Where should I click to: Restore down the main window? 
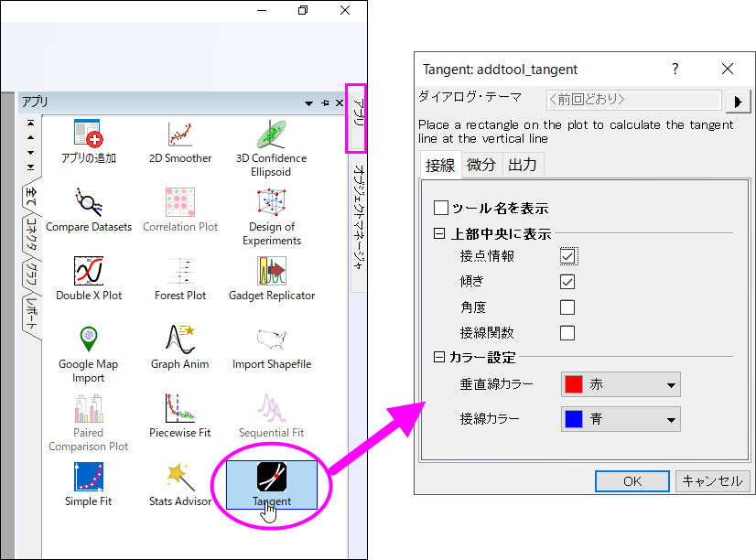pos(303,10)
